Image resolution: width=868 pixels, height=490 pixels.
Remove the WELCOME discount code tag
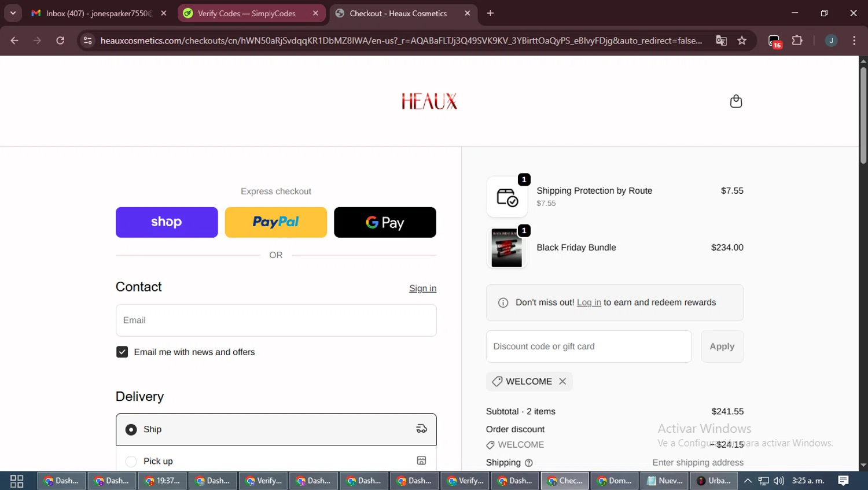tap(562, 381)
